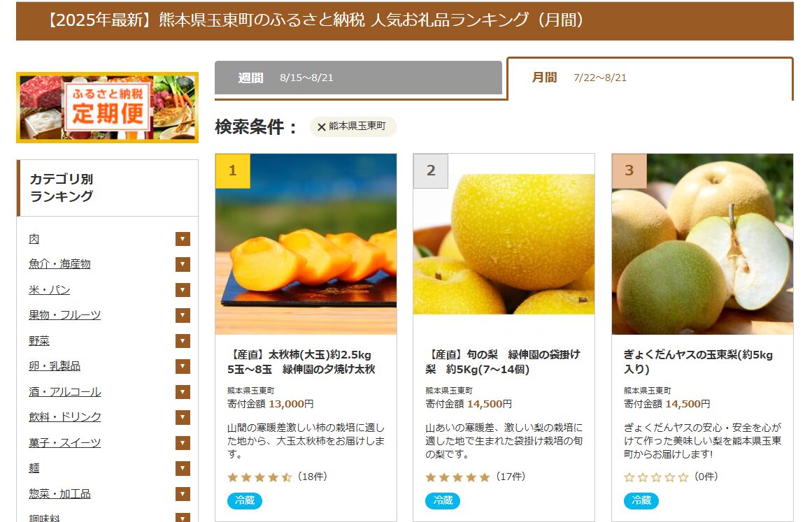Viewport: 812px width, 522px height.
Task: Remove the 熊本県玉東町 search filter
Action: pyautogui.click(x=321, y=126)
